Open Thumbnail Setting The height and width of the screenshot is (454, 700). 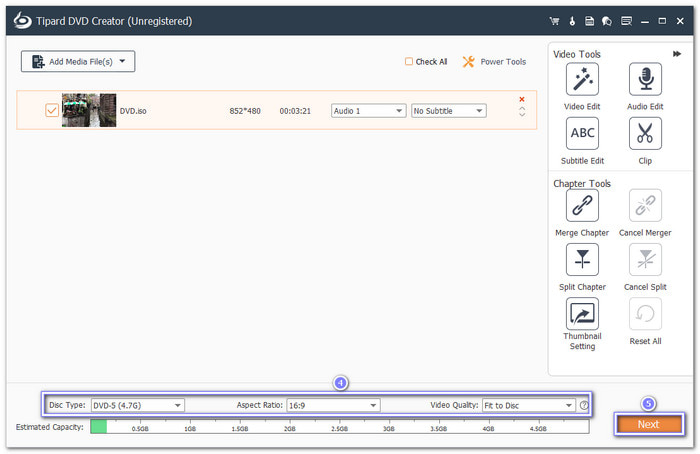(x=582, y=313)
